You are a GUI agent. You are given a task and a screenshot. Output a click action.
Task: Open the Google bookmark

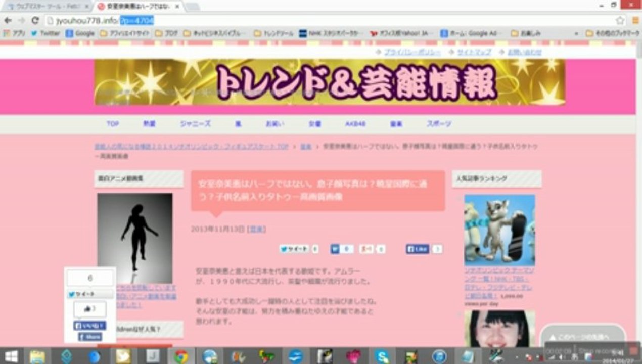pyautogui.click(x=80, y=33)
